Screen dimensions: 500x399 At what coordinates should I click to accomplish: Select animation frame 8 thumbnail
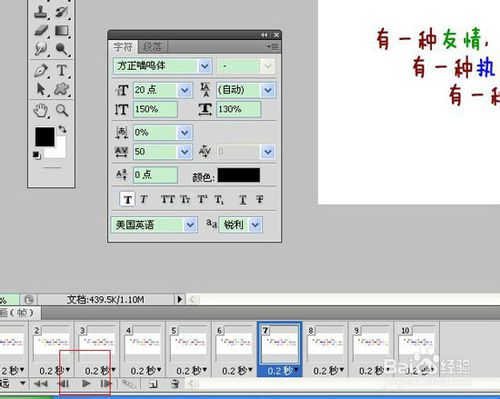(x=326, y=344)
